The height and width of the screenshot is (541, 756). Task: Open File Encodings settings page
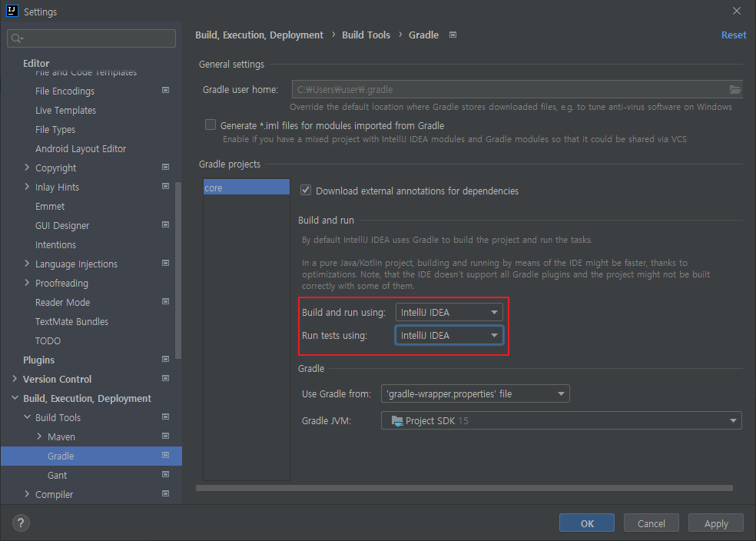[x=65, y=91]
